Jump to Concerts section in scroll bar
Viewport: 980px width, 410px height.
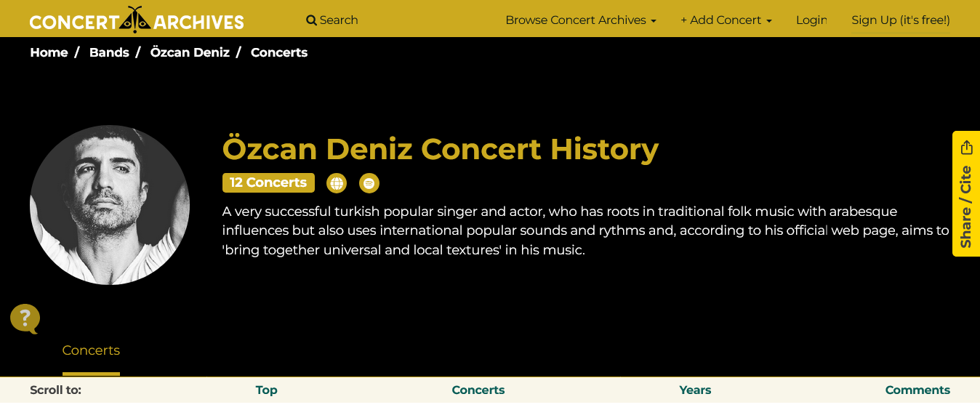pos(478,390)
